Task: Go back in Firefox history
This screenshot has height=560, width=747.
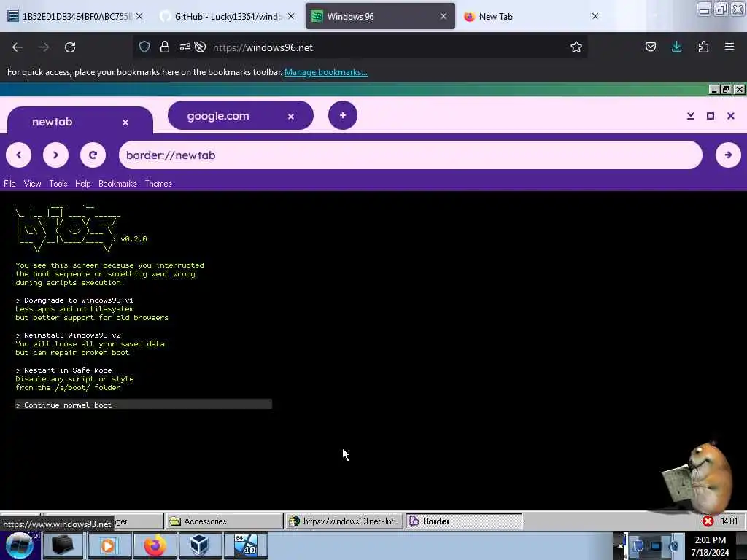Action: [x=18, y=47]
